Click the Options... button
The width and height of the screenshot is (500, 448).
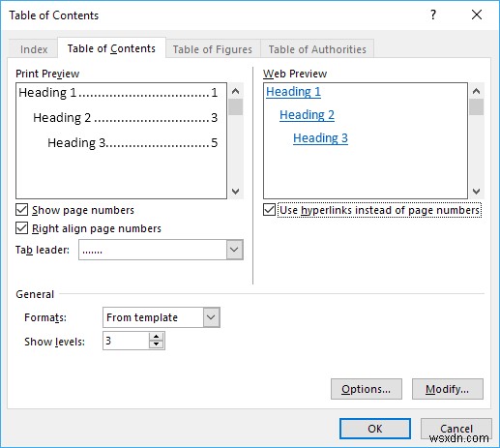pos(367,389)
